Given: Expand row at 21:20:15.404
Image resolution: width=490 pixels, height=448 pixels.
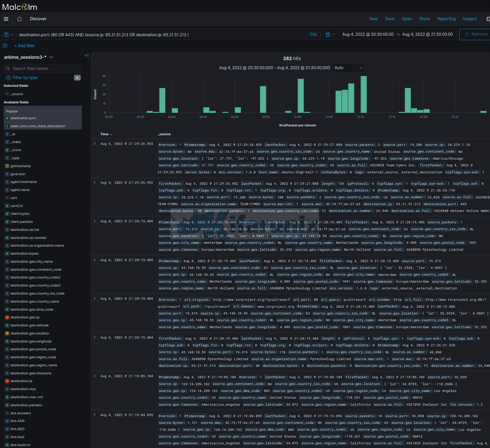Looking at the screenshot, I should pos(95,337).
